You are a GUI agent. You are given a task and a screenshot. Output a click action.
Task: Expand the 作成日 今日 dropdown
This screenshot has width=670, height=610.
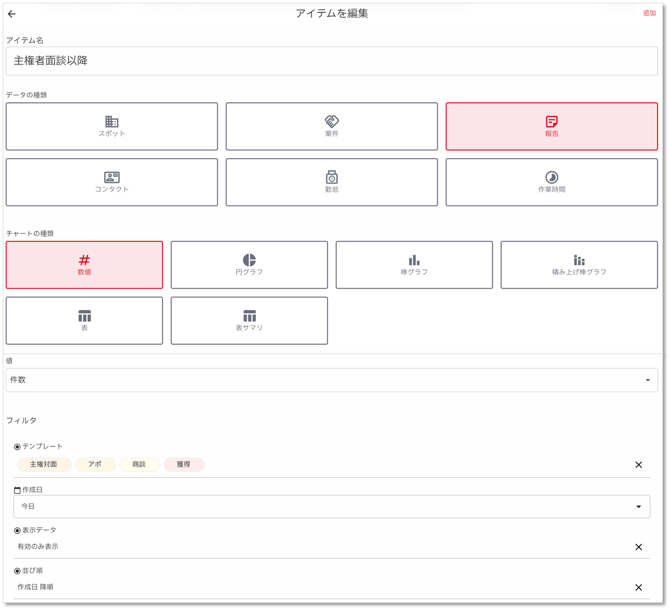(x=332, y=507)
